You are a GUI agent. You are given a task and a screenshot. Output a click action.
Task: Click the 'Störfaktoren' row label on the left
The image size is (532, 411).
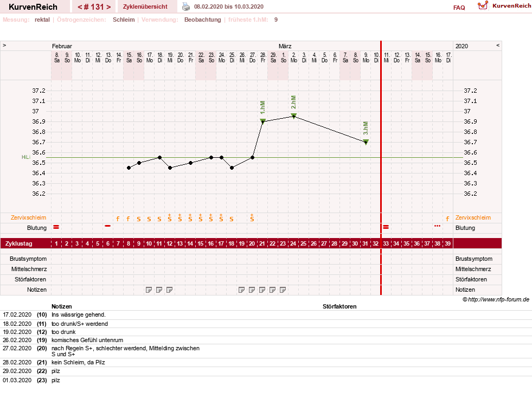point(30,279)
